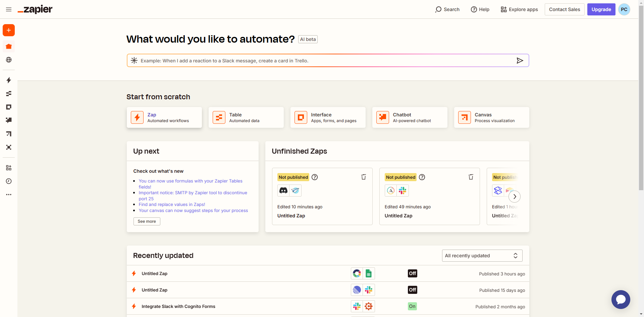
Task: Open the chat support bubble
Action: 621,299
